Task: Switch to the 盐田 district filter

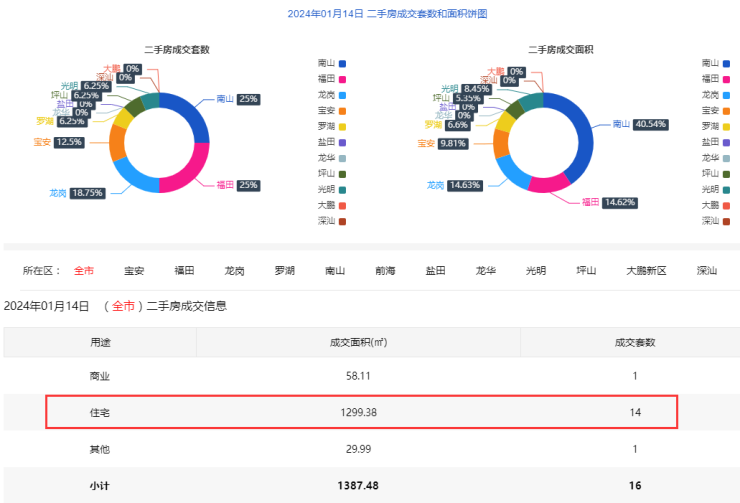Action: point(436,270)
